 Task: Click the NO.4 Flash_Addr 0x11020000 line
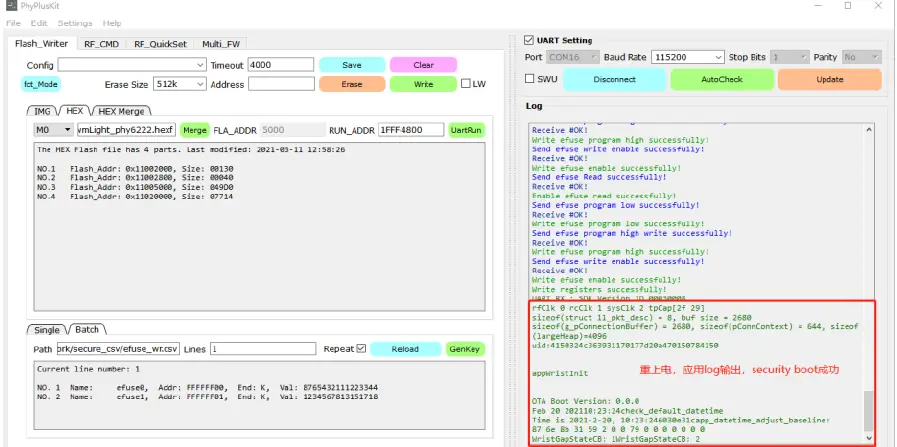point(135,196)
